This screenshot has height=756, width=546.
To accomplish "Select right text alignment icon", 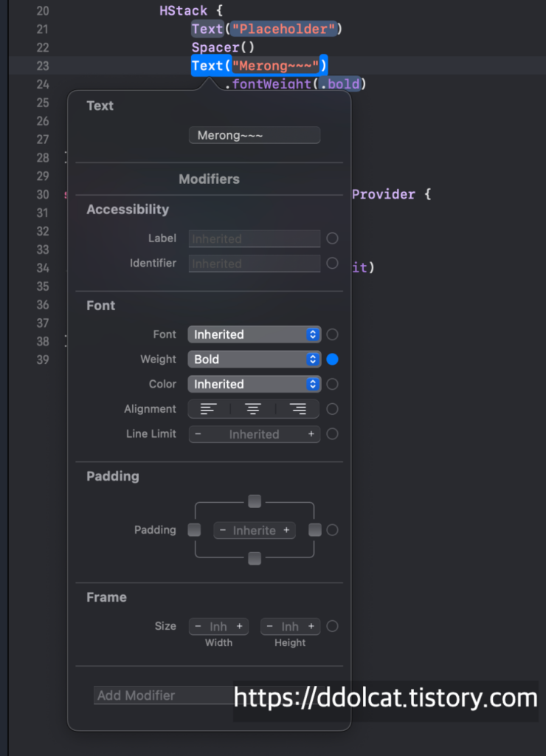I will (298, 409).
